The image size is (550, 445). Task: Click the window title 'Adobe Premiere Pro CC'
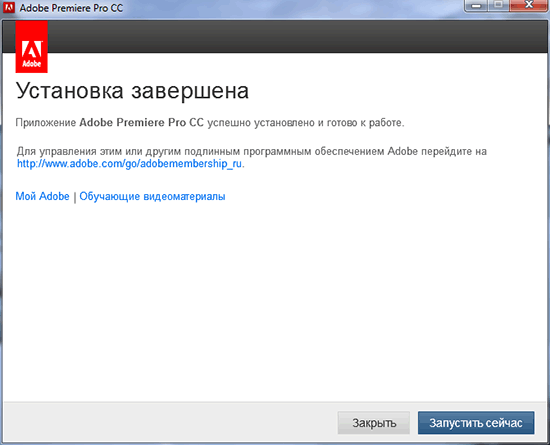[71, 8]
